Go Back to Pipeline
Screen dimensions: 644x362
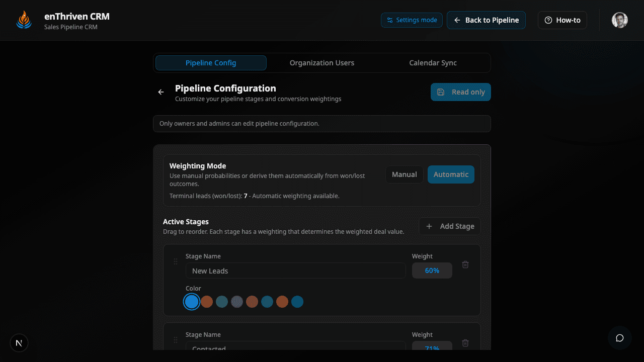[486, 20]
